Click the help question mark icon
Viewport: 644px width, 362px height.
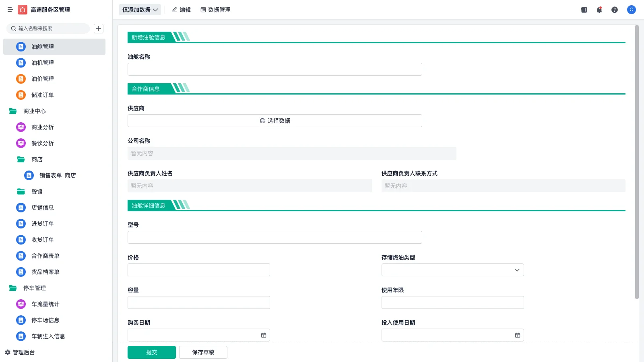(x=615, y=10)
